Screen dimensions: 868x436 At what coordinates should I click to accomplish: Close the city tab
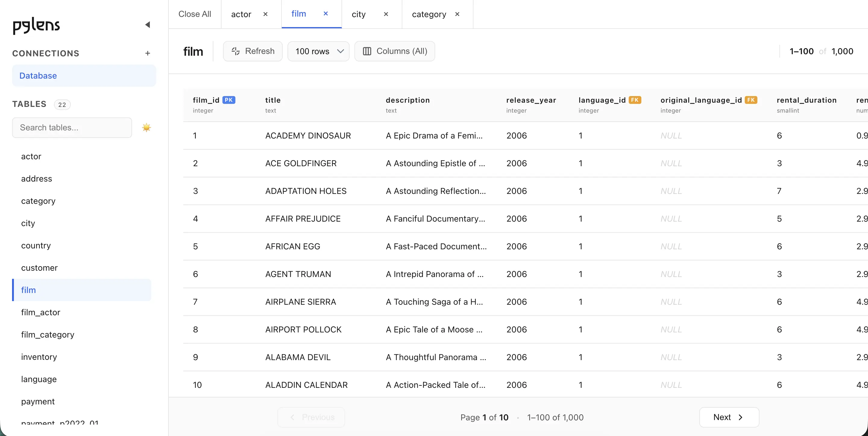tap(386, 14)
